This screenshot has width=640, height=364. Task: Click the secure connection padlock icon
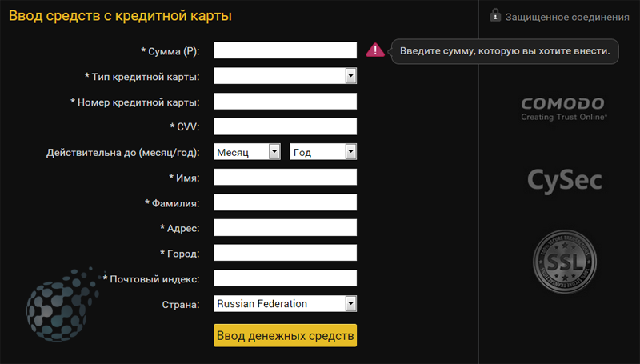[494, 15]
